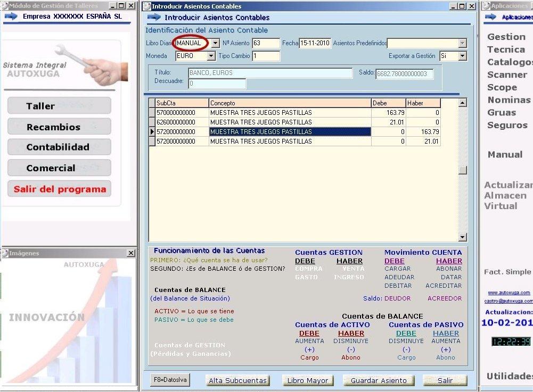Open the Libro Diario dropdown

click(x=215, y=43)
